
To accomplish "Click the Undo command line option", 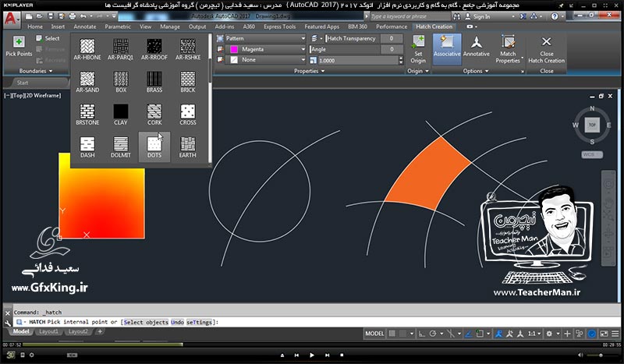I will (x=178, y=322).
